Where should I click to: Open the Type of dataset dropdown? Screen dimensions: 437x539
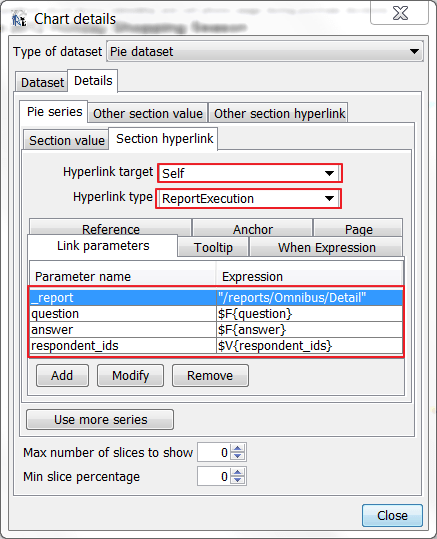tap(265, 52)
